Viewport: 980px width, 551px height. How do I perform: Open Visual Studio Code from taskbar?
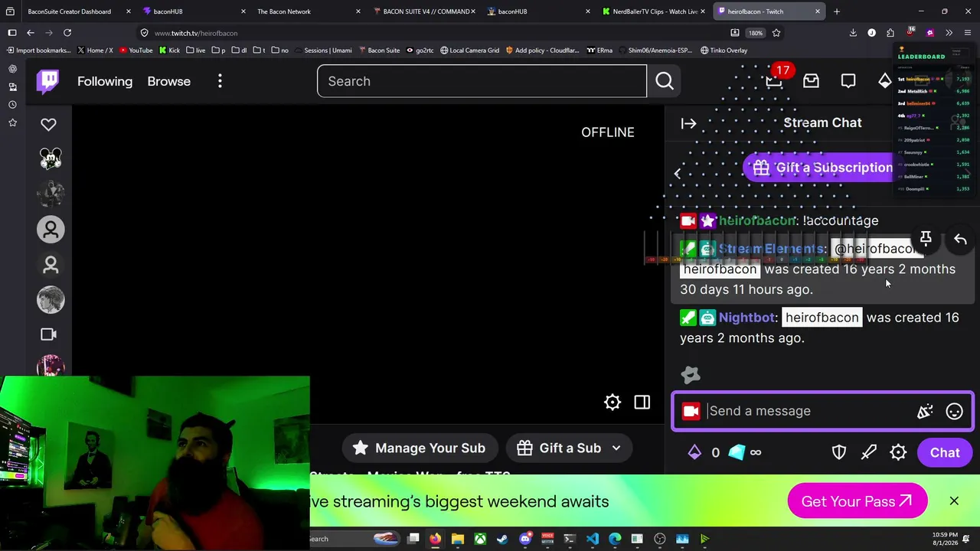[x=592, y=539]
